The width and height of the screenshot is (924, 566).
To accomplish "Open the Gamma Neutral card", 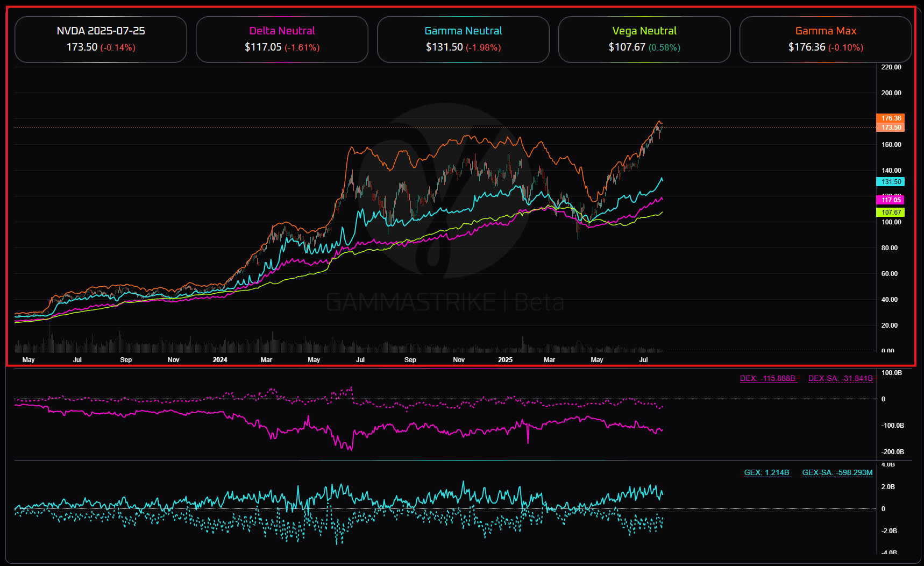I will pos(463,39).
